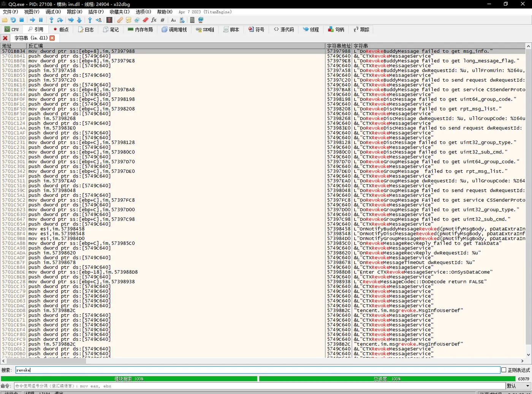Open the 收藏夹(I) menu
Image resolution: width=532 pixels, height=394 pixels.
[x=120, y=12]
